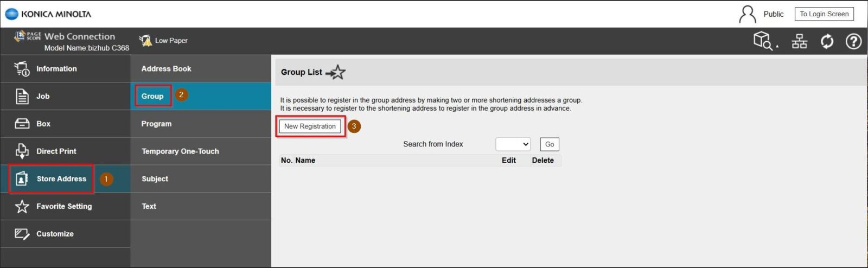Open the network map icon

point(799,41)
